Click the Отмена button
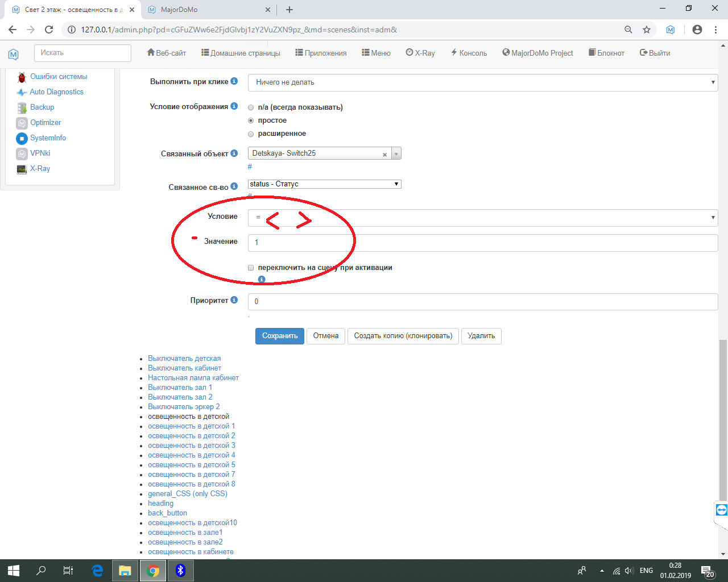The image size is (728, 582). pos(326,336)
